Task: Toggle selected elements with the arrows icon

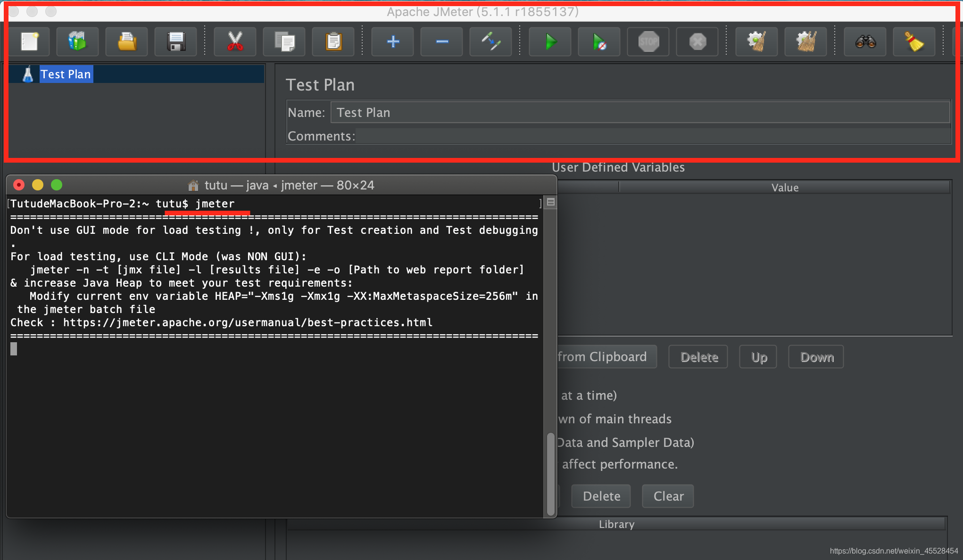Action: 491,42
